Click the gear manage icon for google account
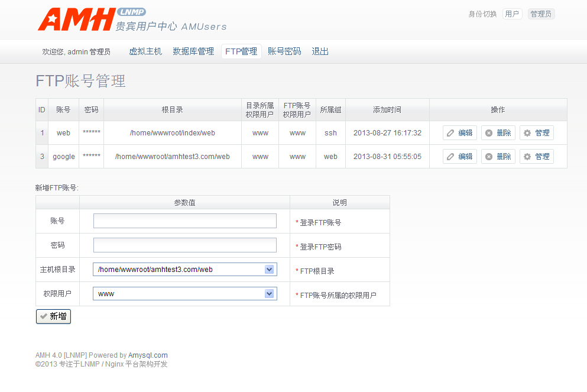This screenshot has width=587, height=392. click(527, 157)
